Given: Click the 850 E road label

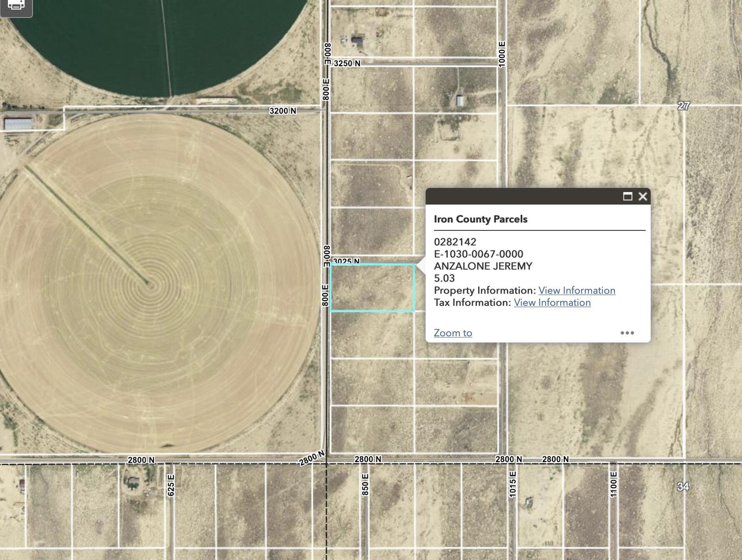Looking at the screenshot, I should [x=365, y=484].
